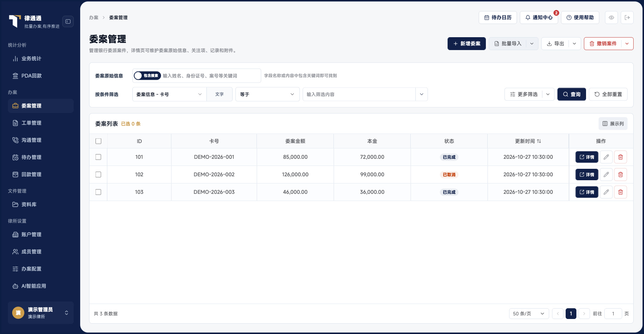
Task: Expand the 导出 dropdown arrow
Action: (575, 44)
